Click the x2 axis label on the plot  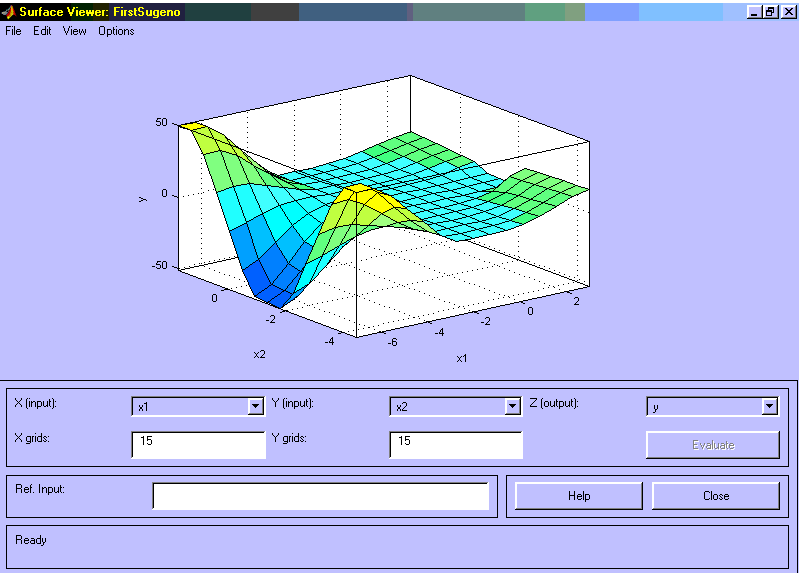259,355
